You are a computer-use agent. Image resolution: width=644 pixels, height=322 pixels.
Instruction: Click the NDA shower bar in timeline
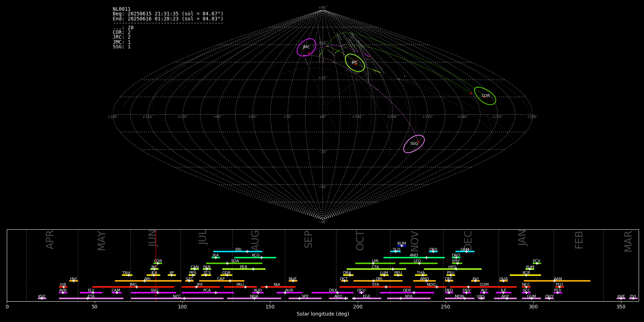point(254,298)
